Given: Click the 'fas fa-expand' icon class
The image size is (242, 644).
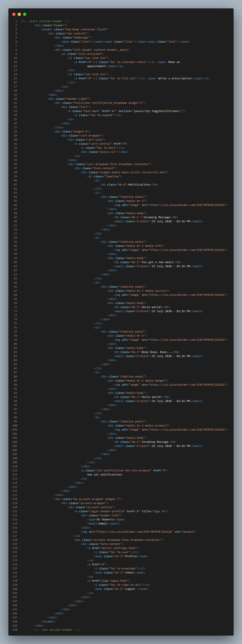Looking at the screenshot, I should click(x=101, y=115).
